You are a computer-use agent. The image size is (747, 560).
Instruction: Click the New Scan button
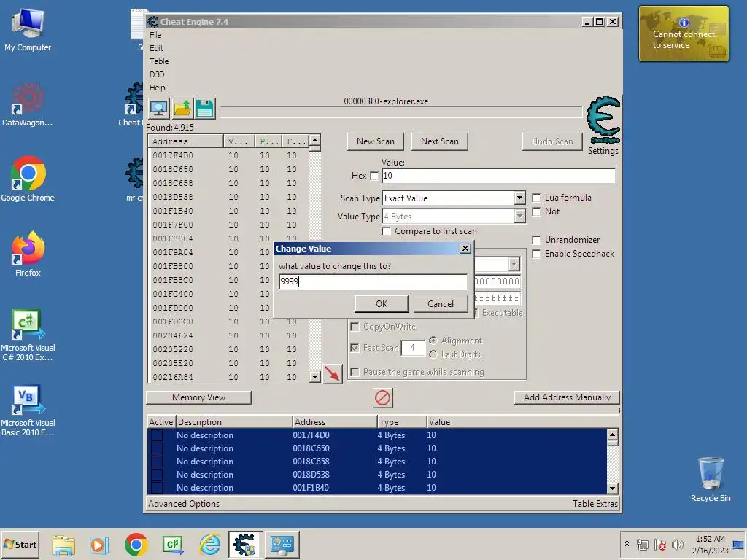point(376,141)
